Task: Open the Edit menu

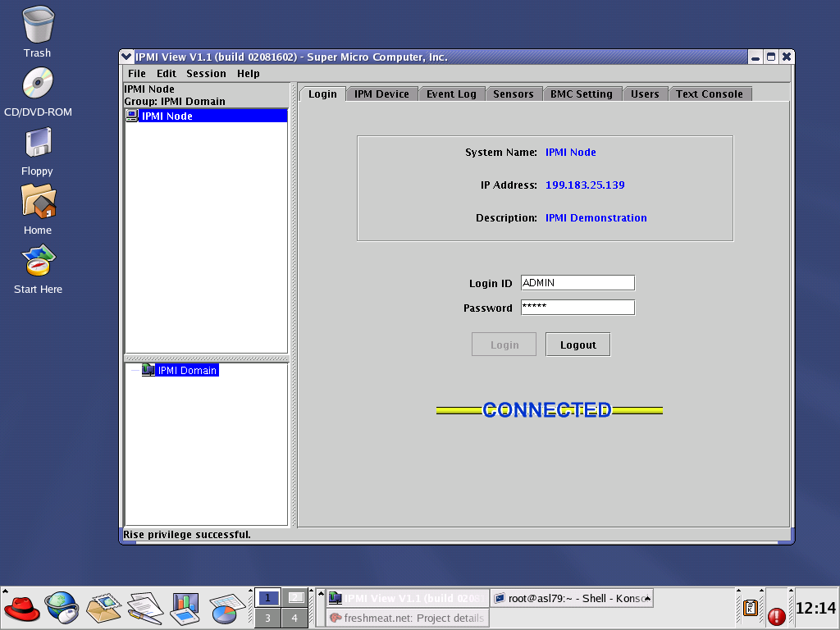Action: coord(166,73)
